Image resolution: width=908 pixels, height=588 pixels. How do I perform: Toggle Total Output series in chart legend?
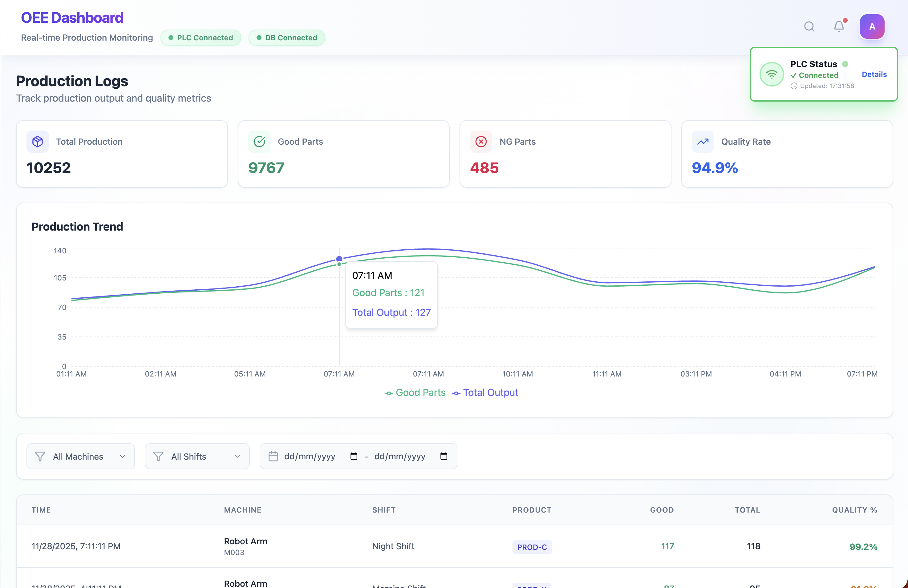[485, 393]
